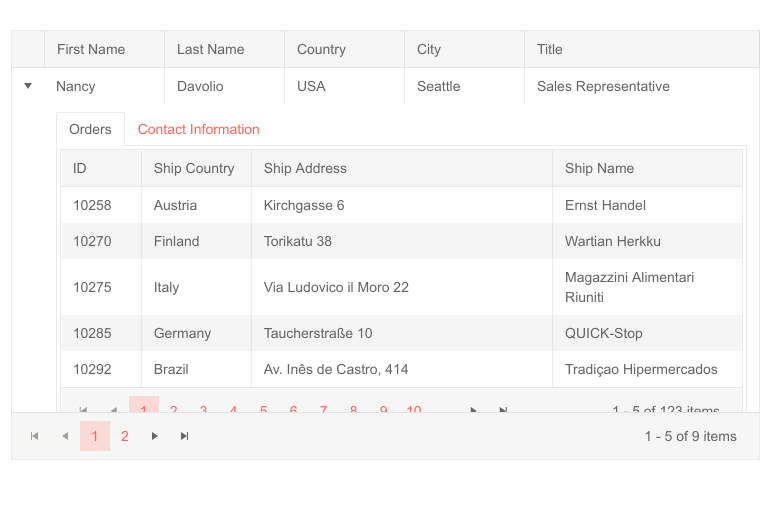The height and width of the screenshot is (520, 770).
Task: Click the 'Sales Representative' title cell
Action: coord(642,86)
